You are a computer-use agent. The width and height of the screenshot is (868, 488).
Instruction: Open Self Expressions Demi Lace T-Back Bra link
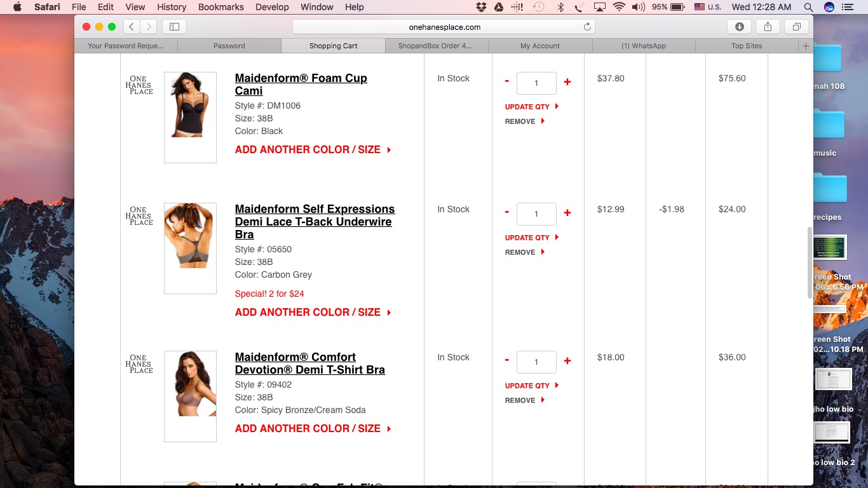(315, 222)
